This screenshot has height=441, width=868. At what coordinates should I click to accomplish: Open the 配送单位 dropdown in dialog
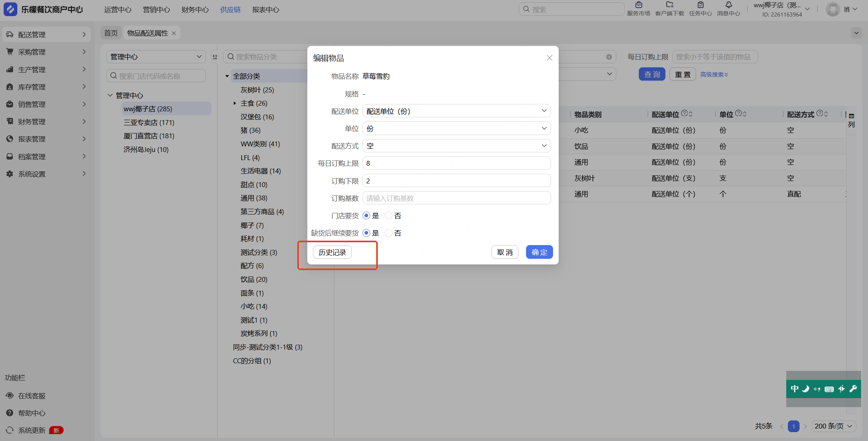456,111
